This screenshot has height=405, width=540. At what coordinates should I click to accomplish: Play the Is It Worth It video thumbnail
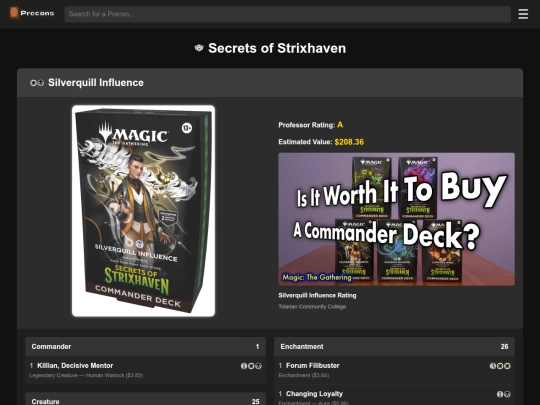396,219
